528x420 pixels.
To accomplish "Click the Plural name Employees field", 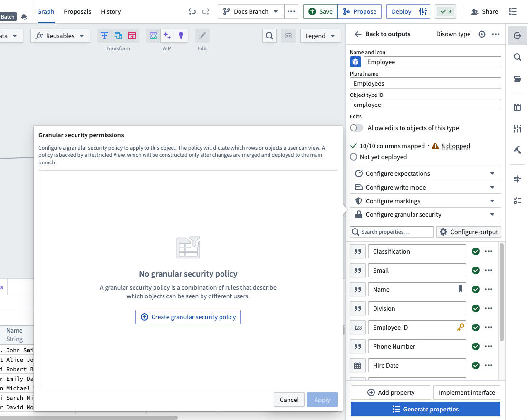I will pos(425,84).
